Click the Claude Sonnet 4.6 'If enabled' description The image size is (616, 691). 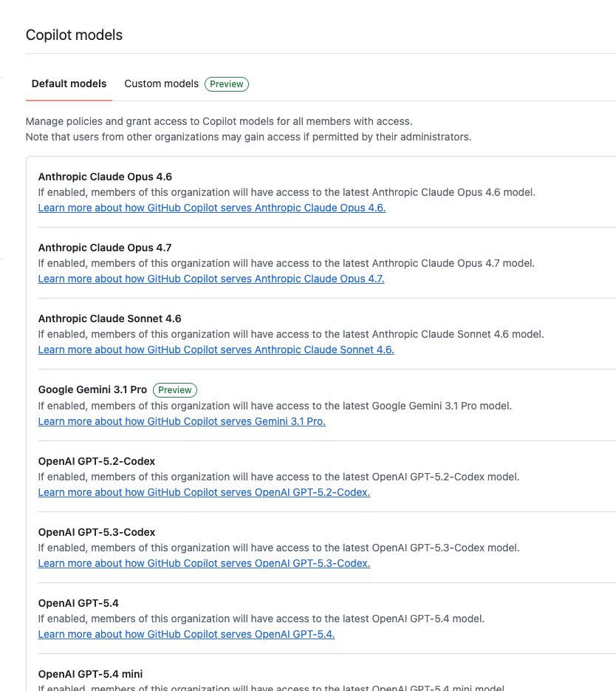tap(291, 334)
